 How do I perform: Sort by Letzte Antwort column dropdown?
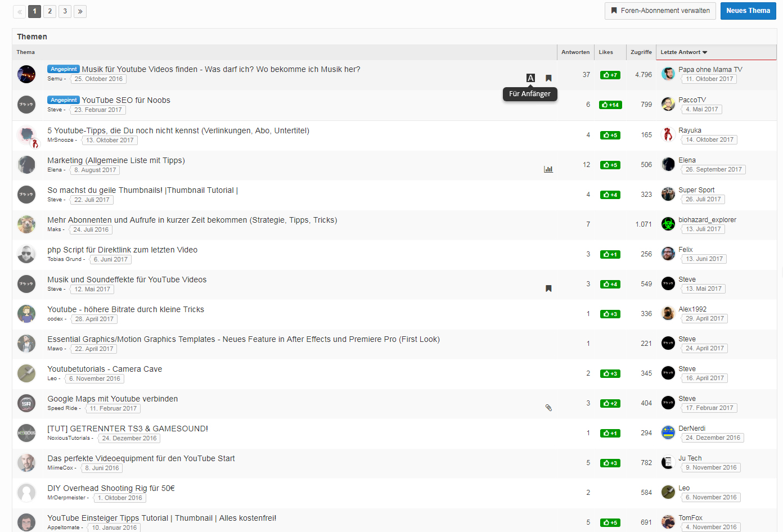[x=683, y=52]
